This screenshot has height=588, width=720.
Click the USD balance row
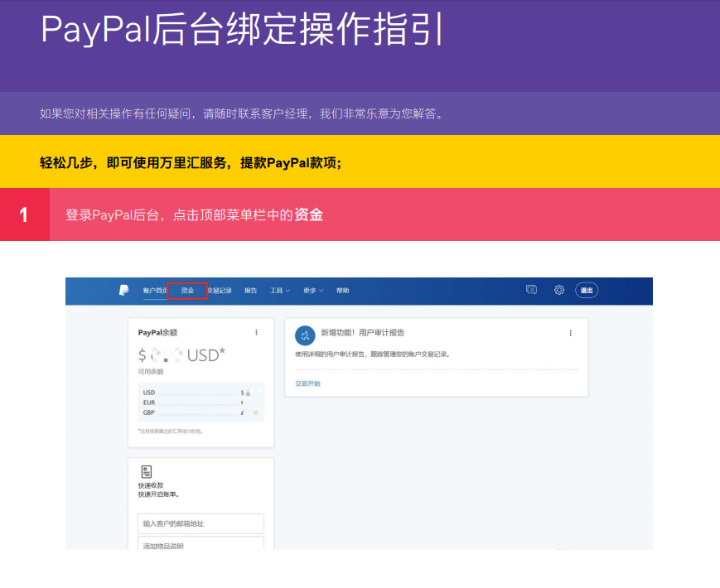point(201,393)
